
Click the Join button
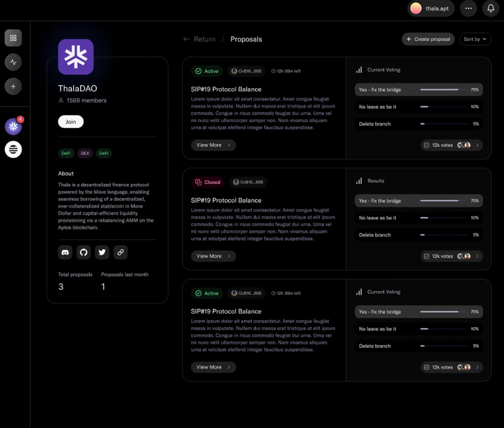pyautogui.click(x=71, y=122)
